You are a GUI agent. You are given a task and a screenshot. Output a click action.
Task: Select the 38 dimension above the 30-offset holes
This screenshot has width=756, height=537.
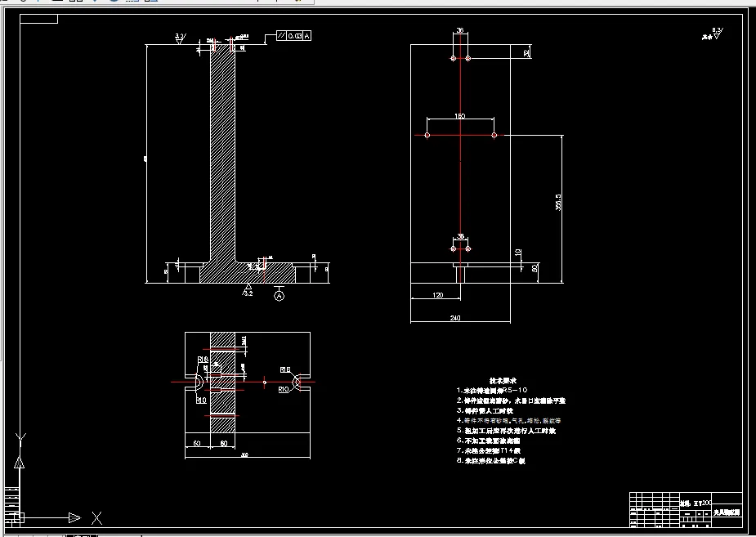coord(460,30)
